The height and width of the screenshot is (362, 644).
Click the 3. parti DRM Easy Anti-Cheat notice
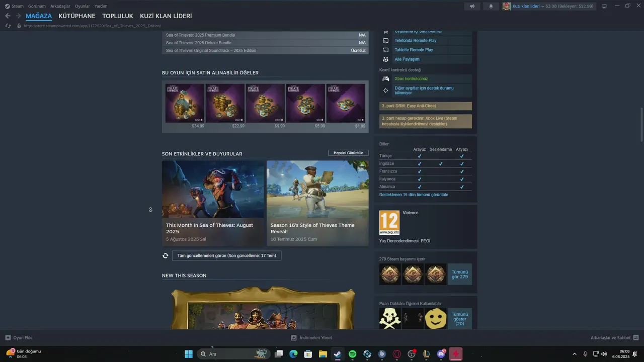(426, 106)
